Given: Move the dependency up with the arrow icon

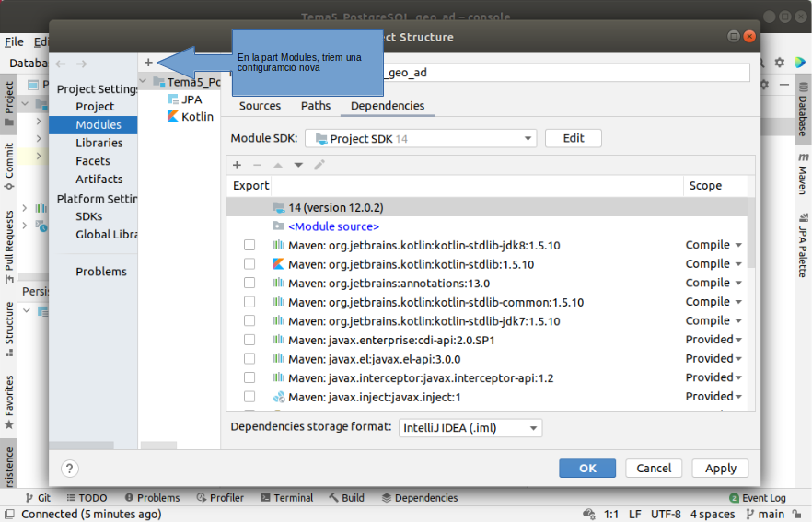Looking at the screenshot, I should pos(278,165).
